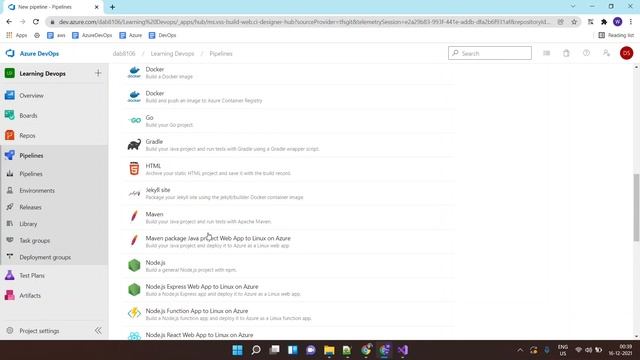Choose the Jekyll site icon
640x360 pixels.
click(x=134, y=193)
